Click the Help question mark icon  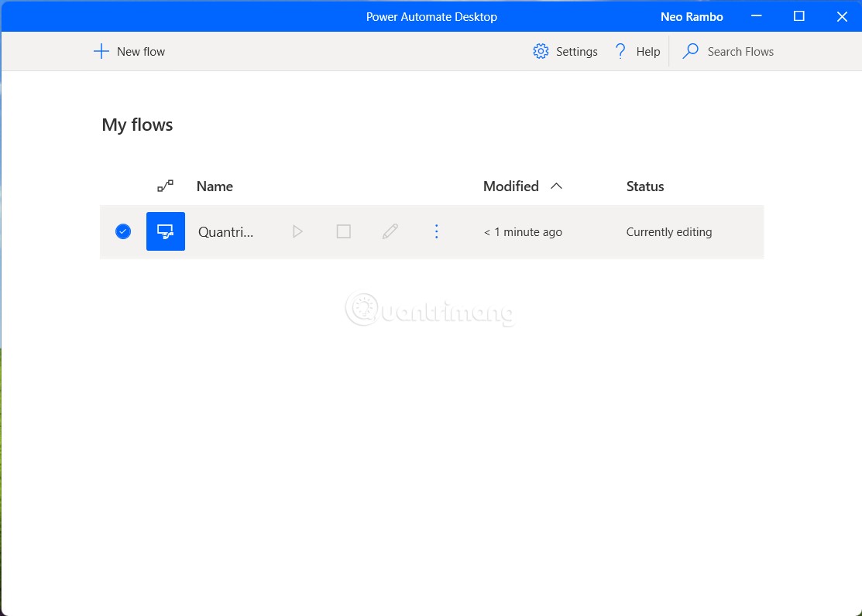pos(620,51)
